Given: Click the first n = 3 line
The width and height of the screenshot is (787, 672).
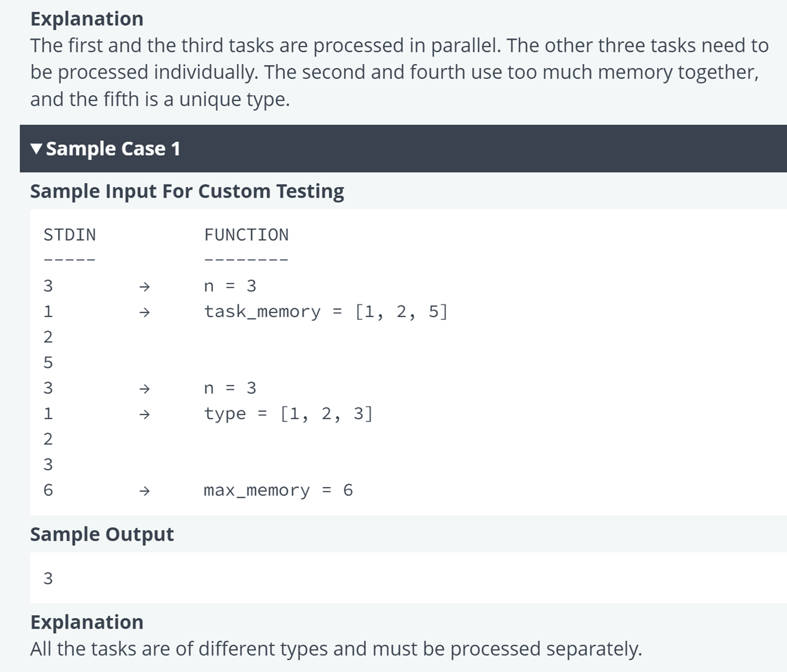Looking at the screenshot, I should click(x=230, y=286).
